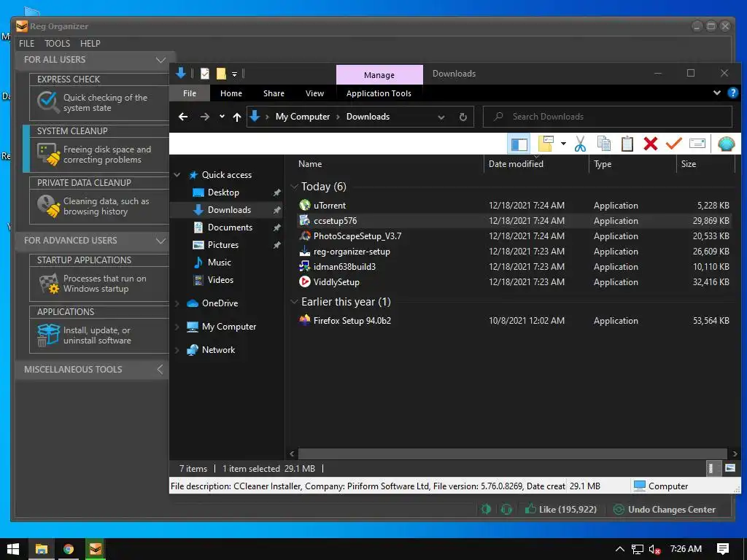Expand the MISCELLANEOUS TOOLS section
This screenshot has width=747, height=560.
pyautogui.click(x=160, y=370)
